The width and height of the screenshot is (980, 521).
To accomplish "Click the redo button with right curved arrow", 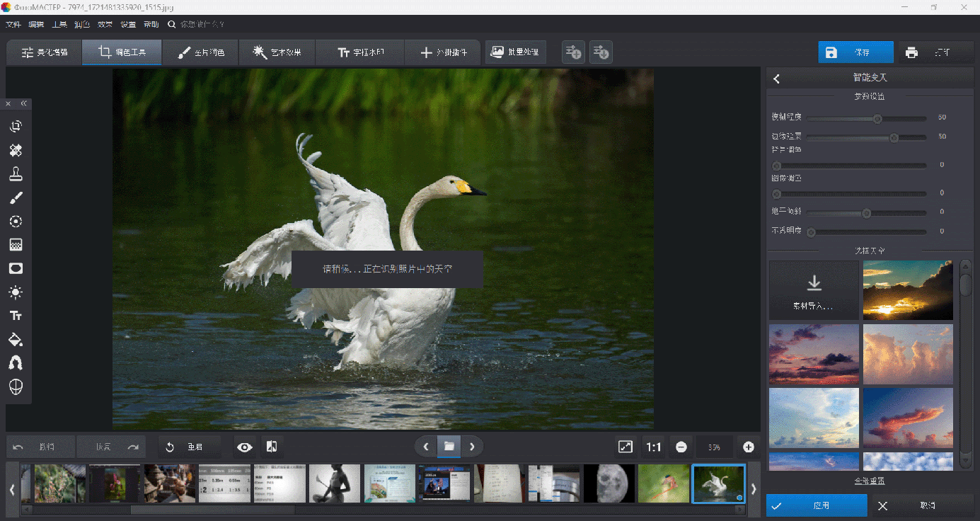I will click(111, 447).
